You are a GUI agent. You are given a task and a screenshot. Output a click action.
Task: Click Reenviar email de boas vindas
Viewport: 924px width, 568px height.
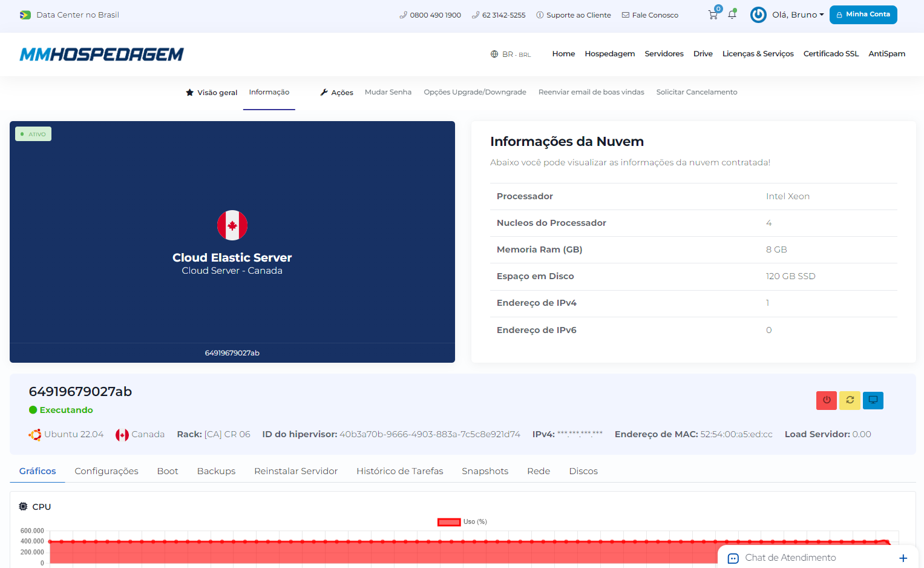point(591,92)
